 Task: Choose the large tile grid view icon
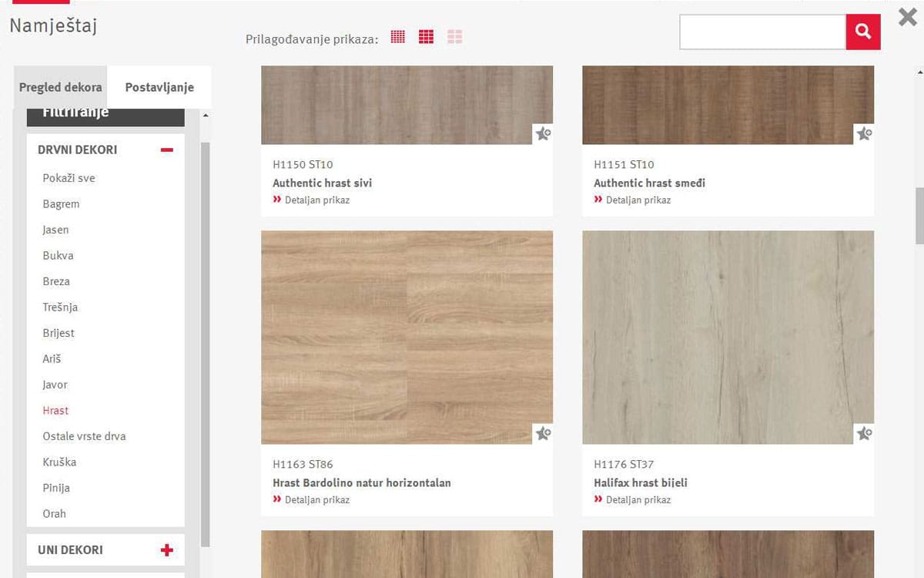[x=454, y=37]
